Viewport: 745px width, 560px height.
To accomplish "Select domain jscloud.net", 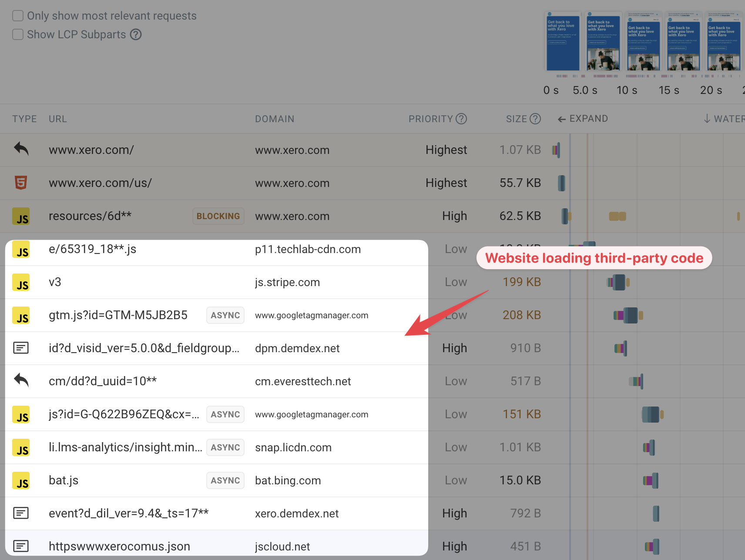I will point(282,547).
